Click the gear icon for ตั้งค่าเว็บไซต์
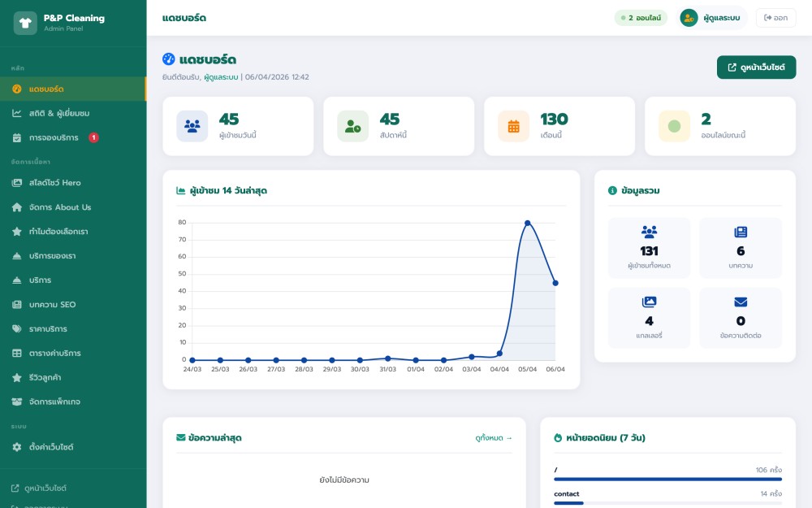Image resolution: width=812 pixels, height=508 pixels. click(17, 447)
